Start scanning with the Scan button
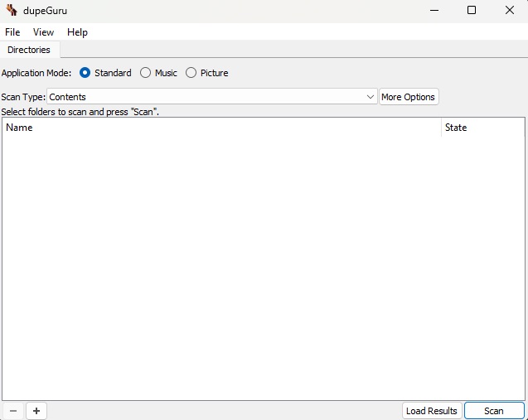Image resolution: width=528 pixels, height=420 pixels. click(494, 411)
